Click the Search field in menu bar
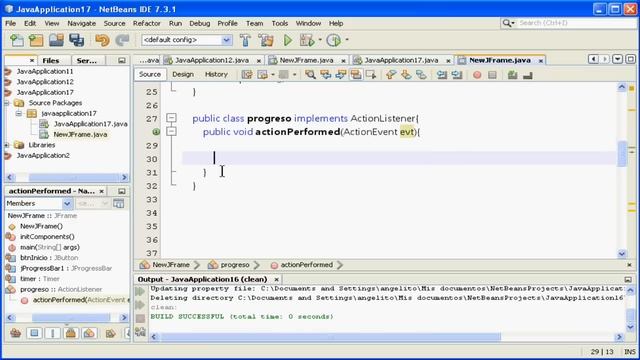The width and height of the screenshot is (640, 360). pos(576,23)
